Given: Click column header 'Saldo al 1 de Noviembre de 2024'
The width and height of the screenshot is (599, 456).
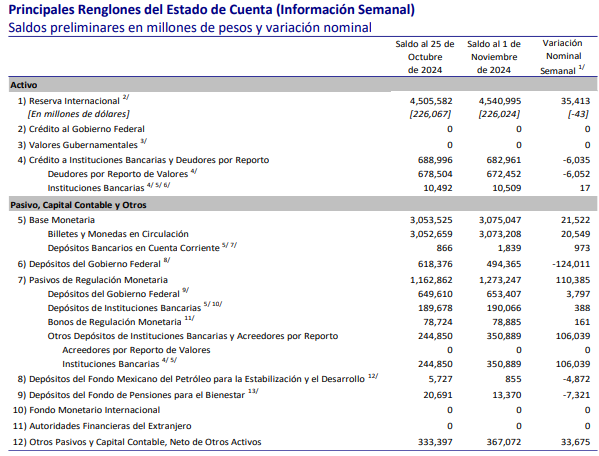Looking at the screenshot, I should [494, 57].
